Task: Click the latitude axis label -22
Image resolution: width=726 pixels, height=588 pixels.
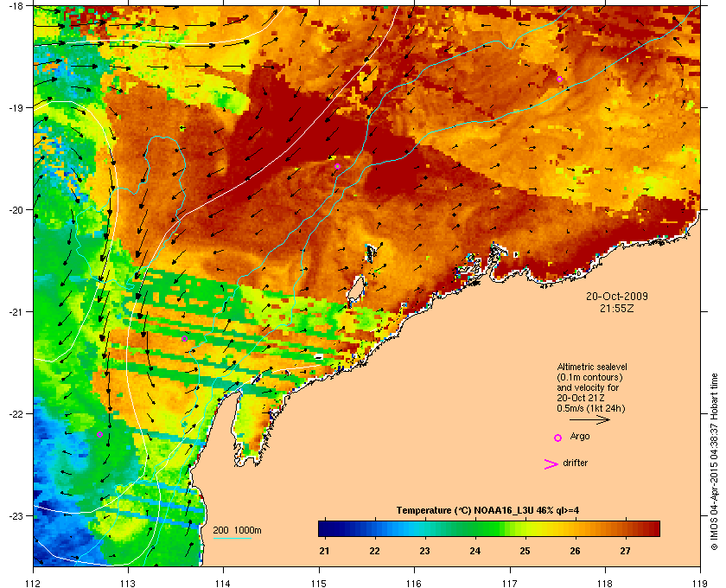Action: [16, 414]
